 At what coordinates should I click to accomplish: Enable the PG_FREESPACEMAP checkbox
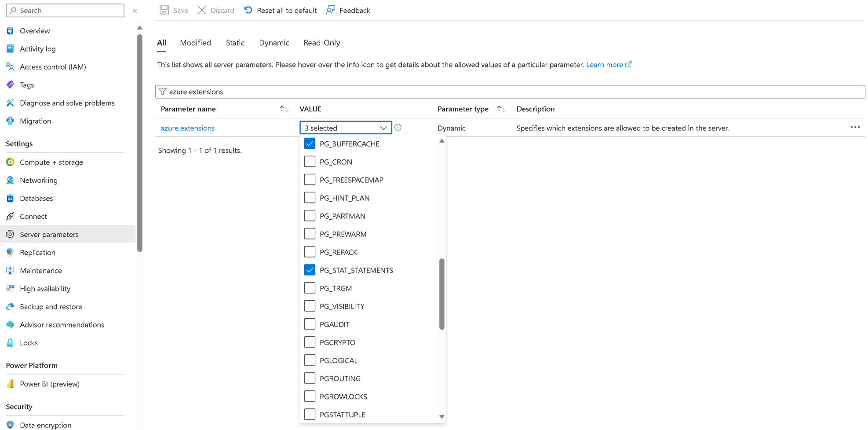[310, 180]
